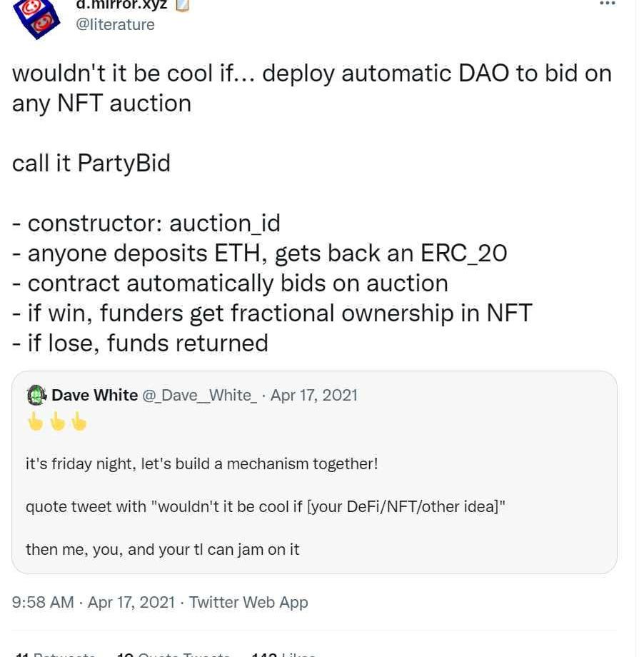Open the 9:58 AM tweet timestamp
The height and width of the screenshot is (657, 644).
[43, 602]
